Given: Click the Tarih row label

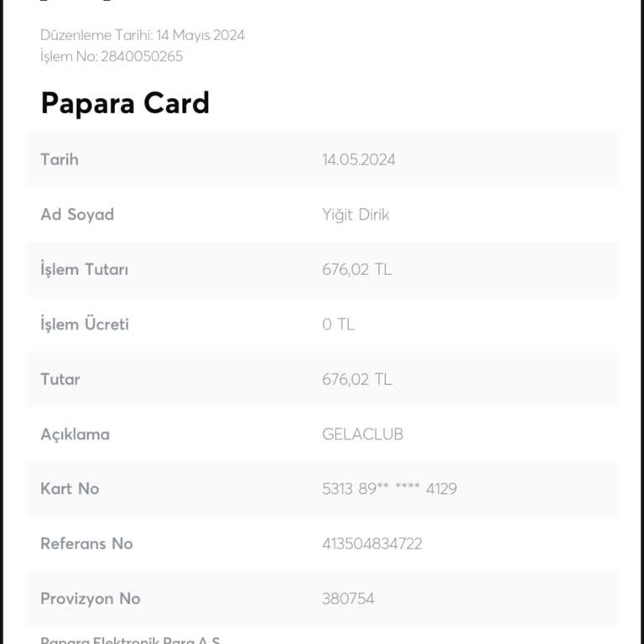Looking at the screenshot, I should (x=60, y=159).
